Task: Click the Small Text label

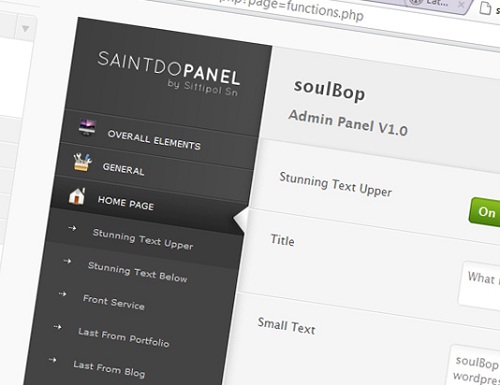Action: click(286, 326)
